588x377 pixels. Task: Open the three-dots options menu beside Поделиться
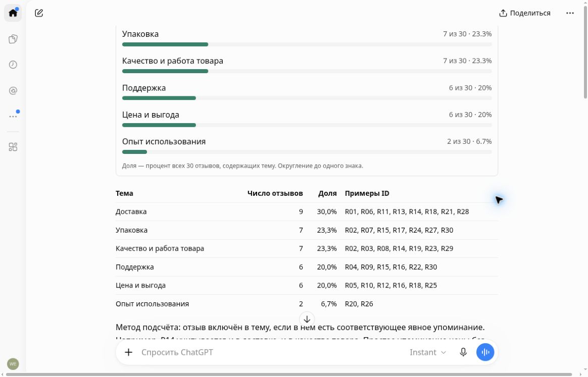coord(570,13)
